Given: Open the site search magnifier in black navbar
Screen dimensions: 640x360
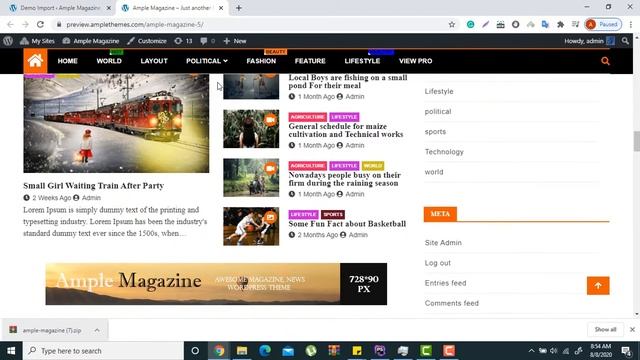Looking at the screenshot, I should coord(605,61).
